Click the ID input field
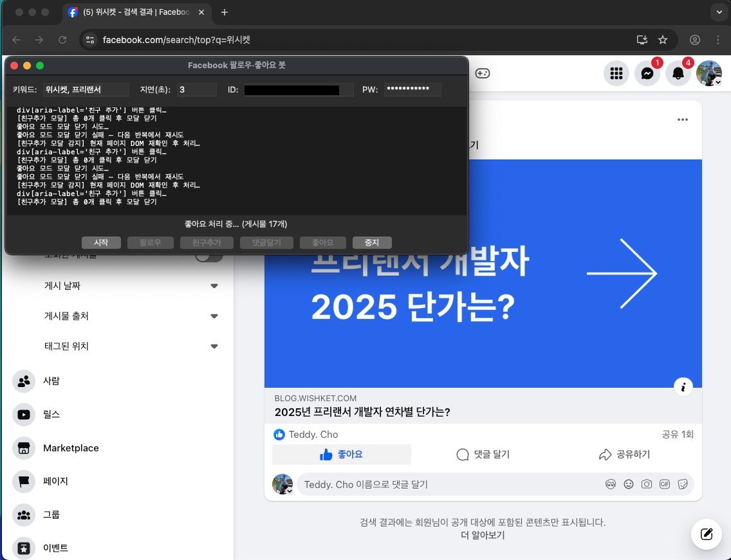The width and height of the screenshot is (731, 560). (299, 89)
